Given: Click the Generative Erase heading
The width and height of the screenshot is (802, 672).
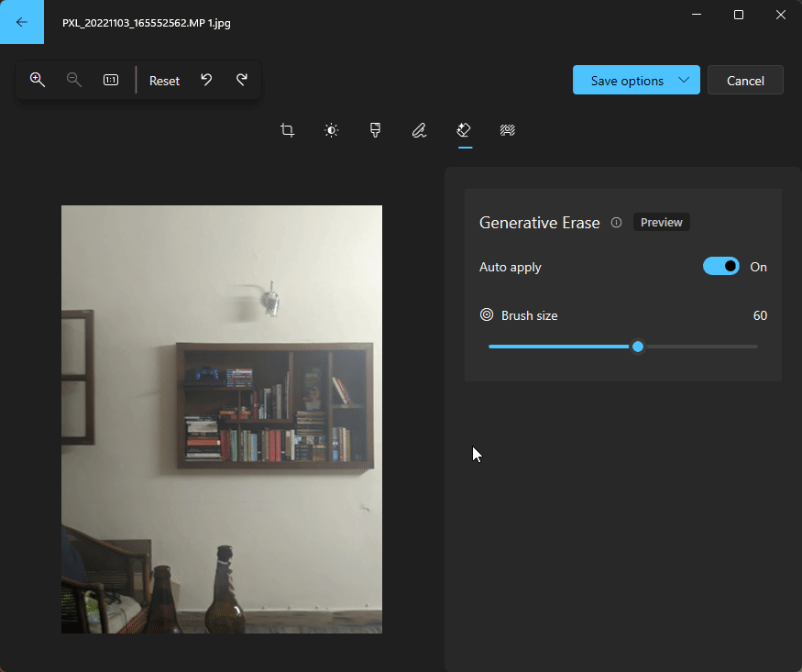Looking at the screenshot, I should point(539,223).
